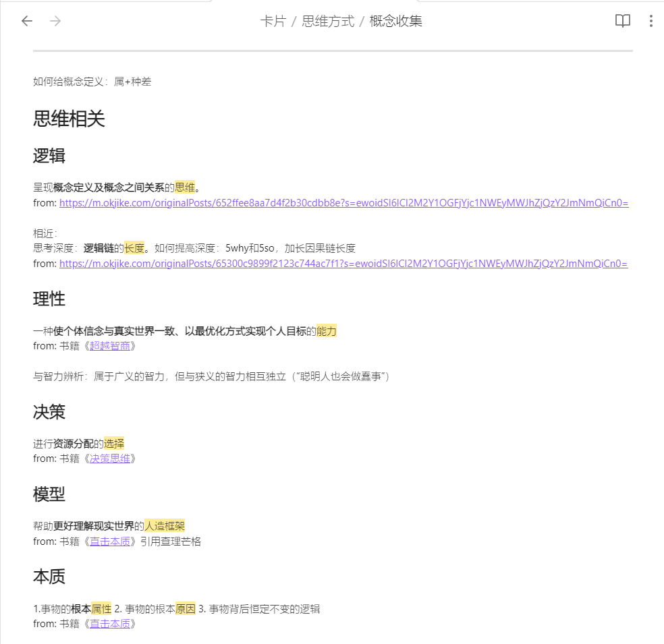Place cursor in the 逻辑 heading
The image size is (664, 644).
[49, 156]
